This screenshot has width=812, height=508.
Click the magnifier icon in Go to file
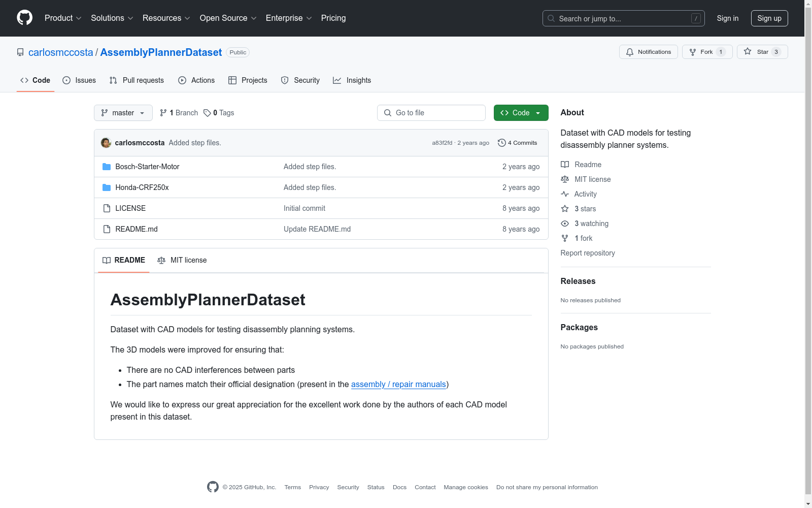point(388,113)
